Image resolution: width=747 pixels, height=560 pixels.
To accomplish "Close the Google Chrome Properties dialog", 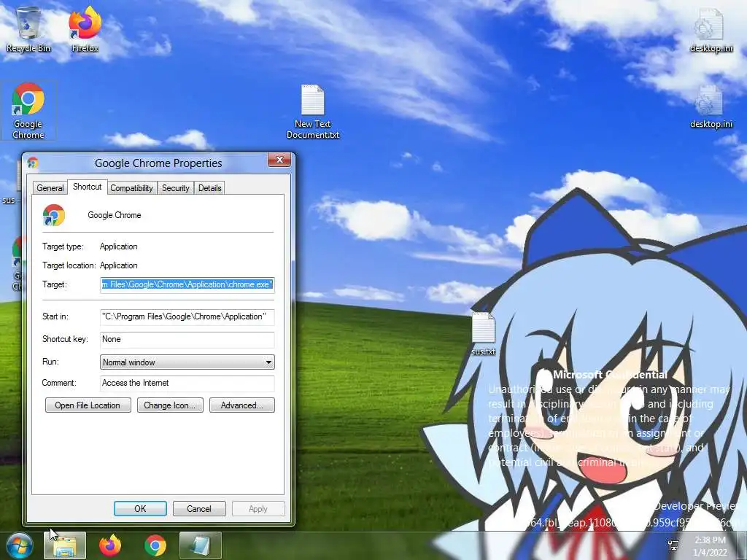I will (279, 160).
